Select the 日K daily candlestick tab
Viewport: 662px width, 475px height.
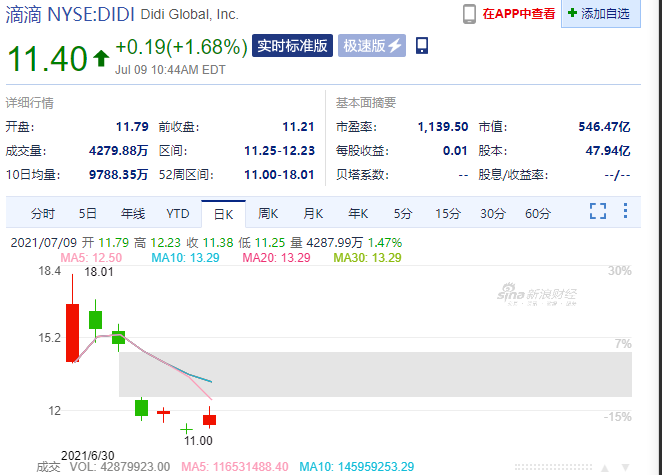pyautogui.click(x=223, y=214)
